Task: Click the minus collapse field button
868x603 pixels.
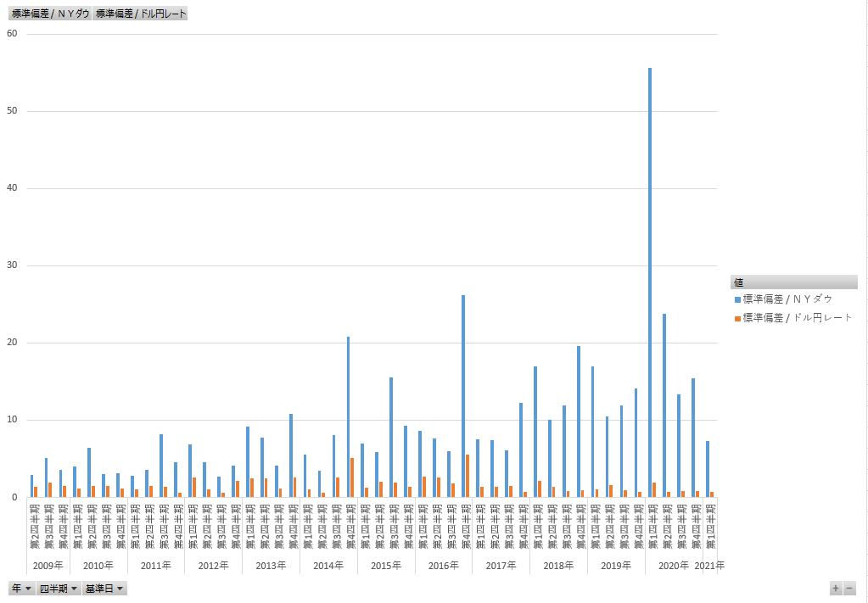Action: coord(849,589)
